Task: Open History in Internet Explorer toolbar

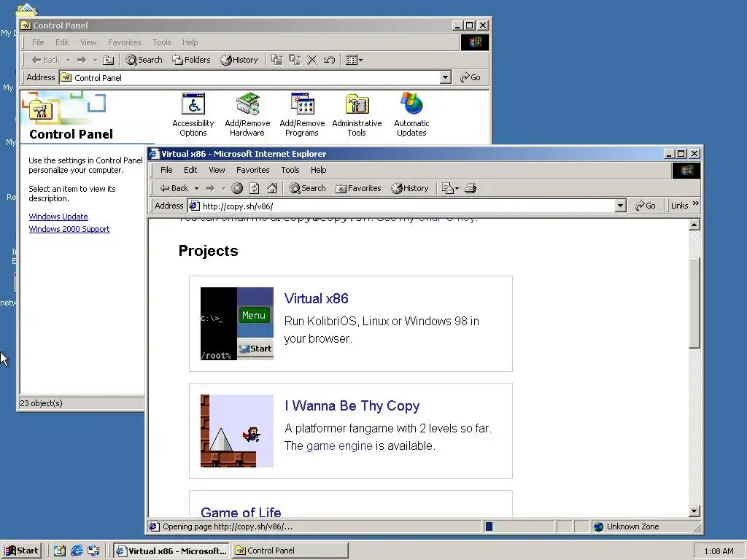Action: click(410, 188)
